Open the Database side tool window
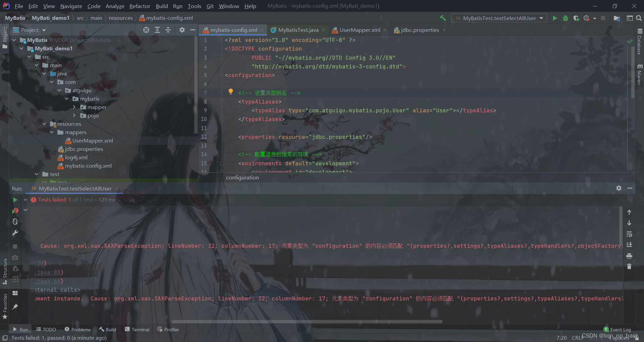Image resolution: width=644 pixels, height=342 pixels. pyautogui.click(x=640, y=41)
